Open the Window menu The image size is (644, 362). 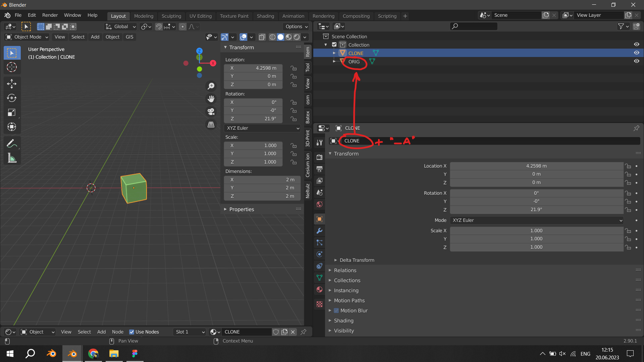tap(72, 15)
